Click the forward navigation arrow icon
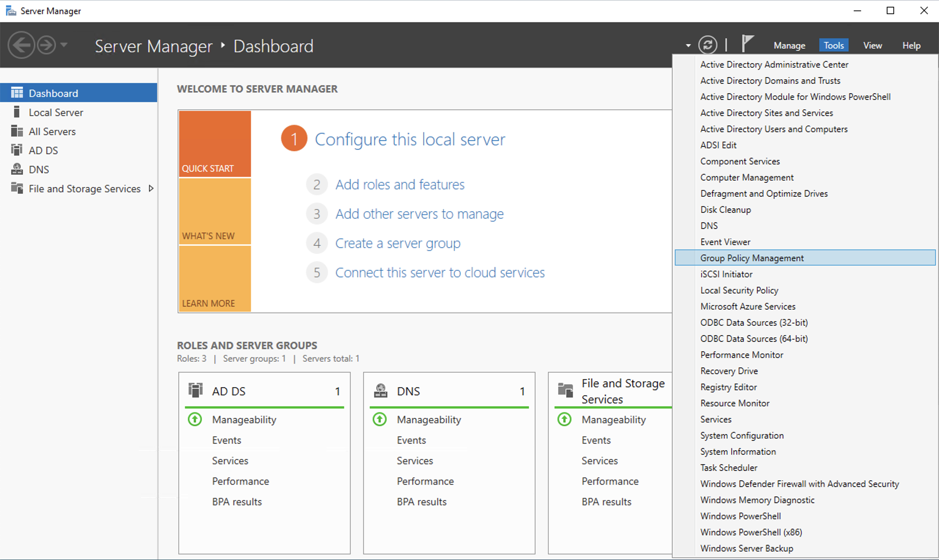This screenshot has height=560, width=939. 47,45
